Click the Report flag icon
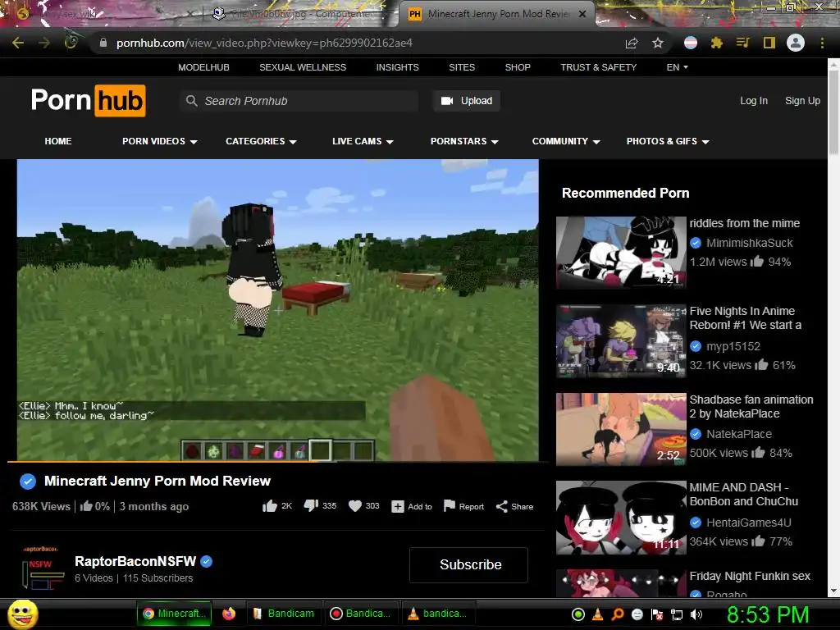The width and height of the screenshot is (840, 630). (x=450, y=506)
